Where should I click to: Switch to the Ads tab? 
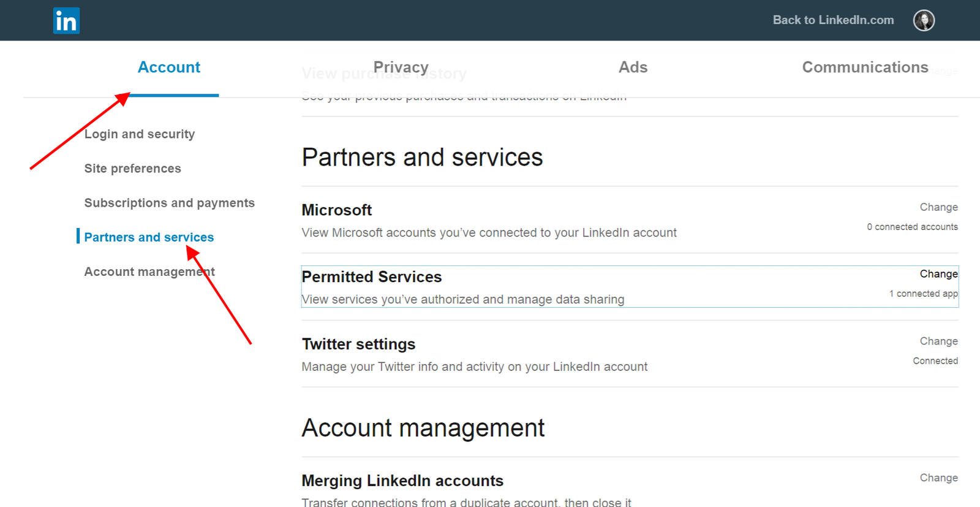[633, 67]
